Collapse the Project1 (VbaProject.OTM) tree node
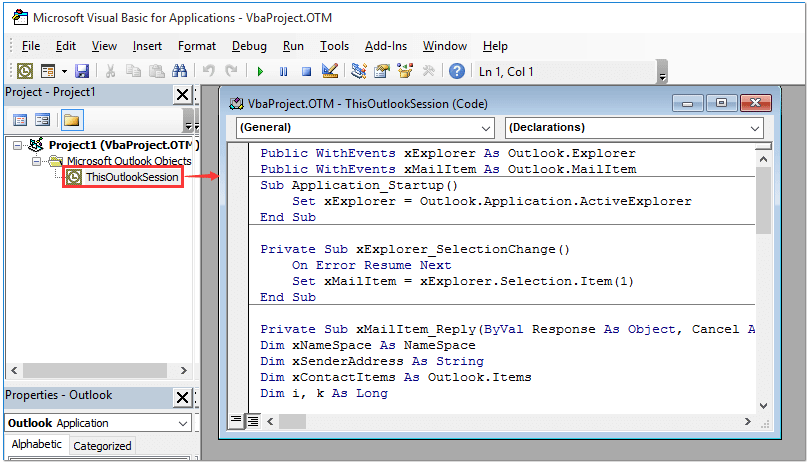 coord(18,146)
